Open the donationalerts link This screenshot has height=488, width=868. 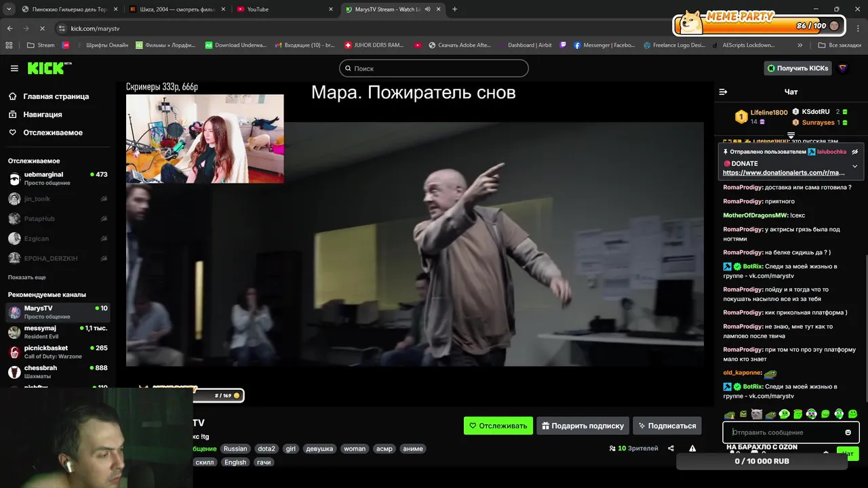coord(783,173)
